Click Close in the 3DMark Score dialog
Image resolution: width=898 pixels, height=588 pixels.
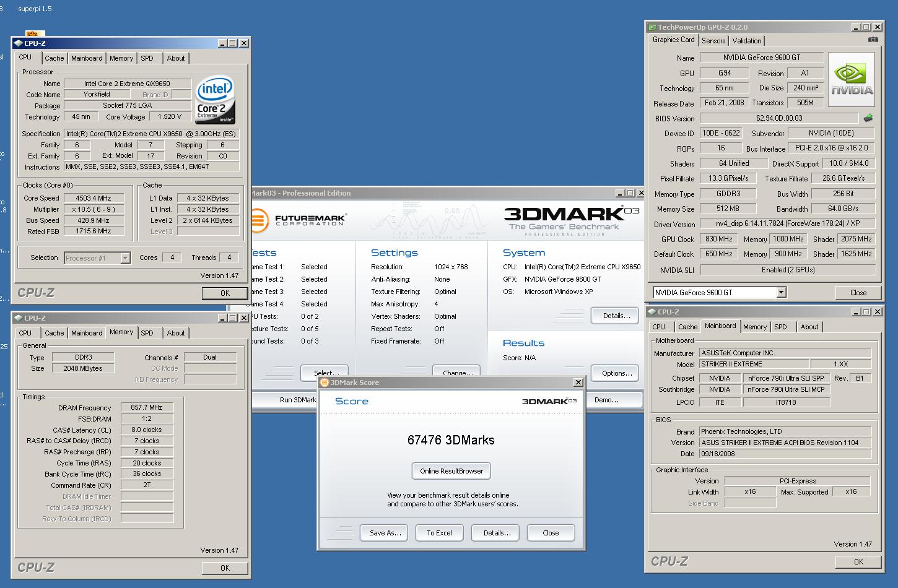551,533
